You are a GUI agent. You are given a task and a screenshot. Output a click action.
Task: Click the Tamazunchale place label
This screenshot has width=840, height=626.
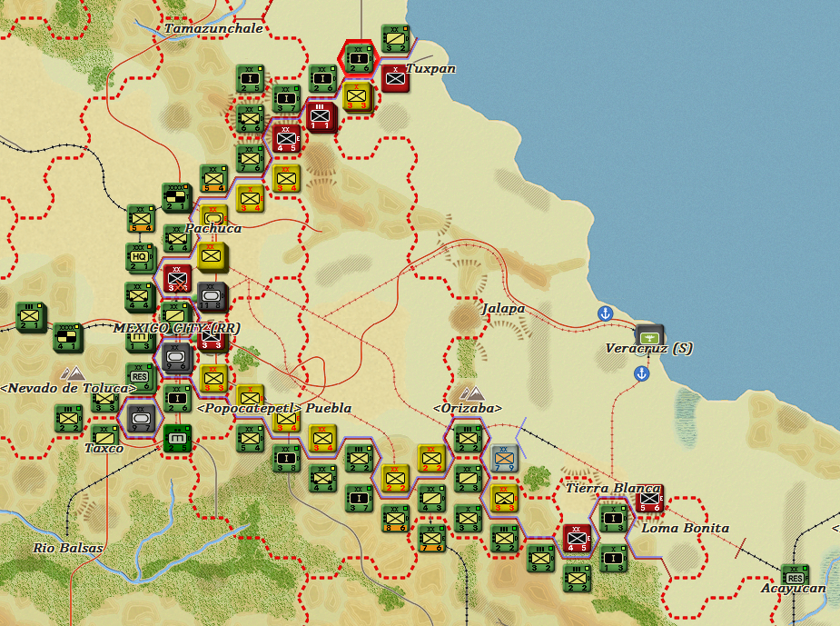(214, 29)
